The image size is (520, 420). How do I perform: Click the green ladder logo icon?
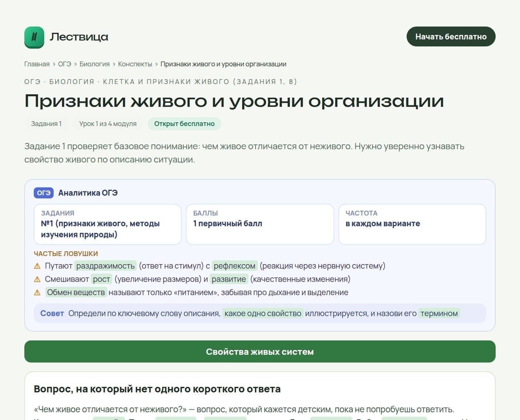tap(34, 37)
